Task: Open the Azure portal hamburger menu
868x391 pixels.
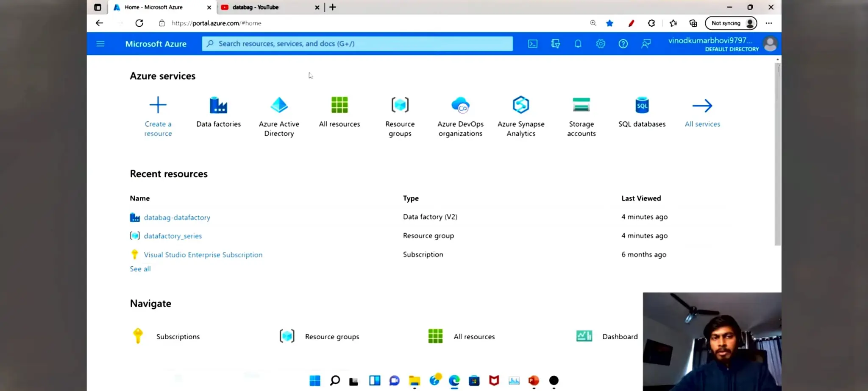Action: click(100, 44)
